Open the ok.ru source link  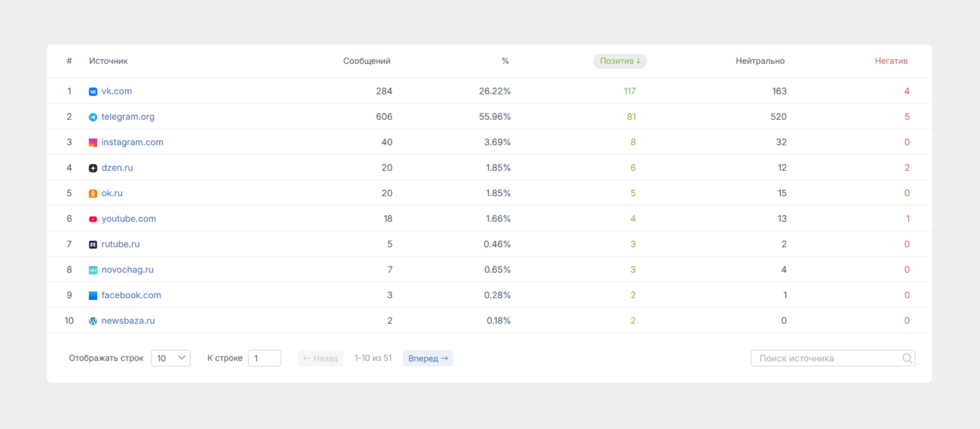pyautogui.click(x=112, y=193)
